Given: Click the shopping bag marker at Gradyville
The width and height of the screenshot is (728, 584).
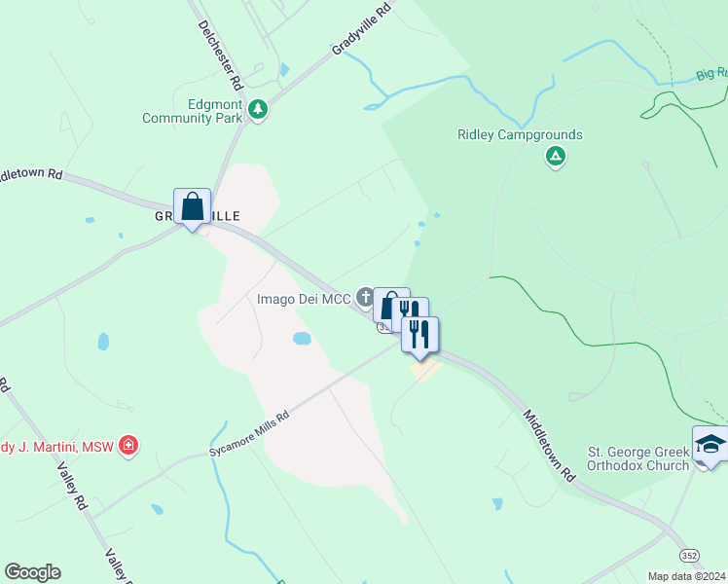Looking at the screenshot, I should (x=192, y=208).
